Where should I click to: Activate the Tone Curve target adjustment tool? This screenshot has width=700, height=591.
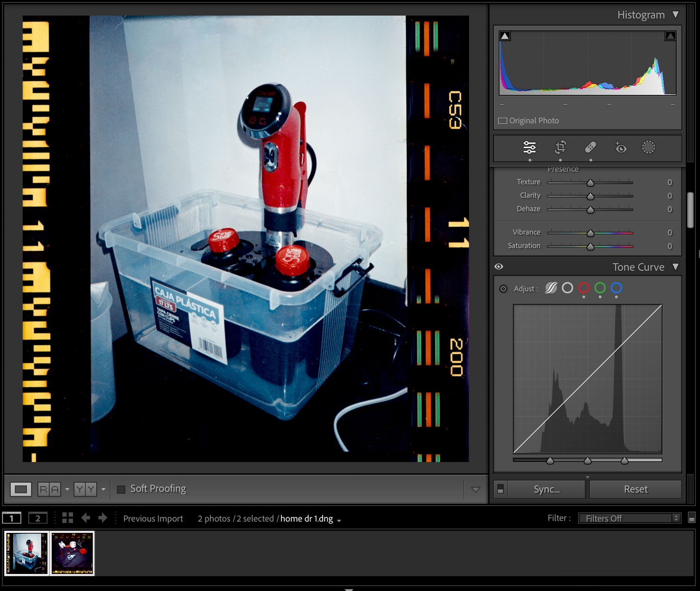[503, 289]
